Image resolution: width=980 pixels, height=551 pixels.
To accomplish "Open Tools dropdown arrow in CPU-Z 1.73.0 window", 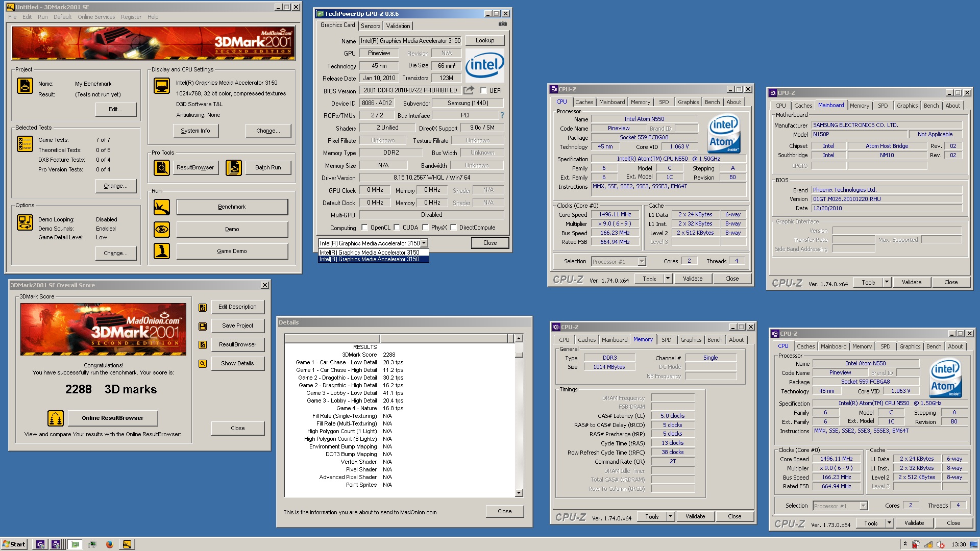I will tap(889, 523).
